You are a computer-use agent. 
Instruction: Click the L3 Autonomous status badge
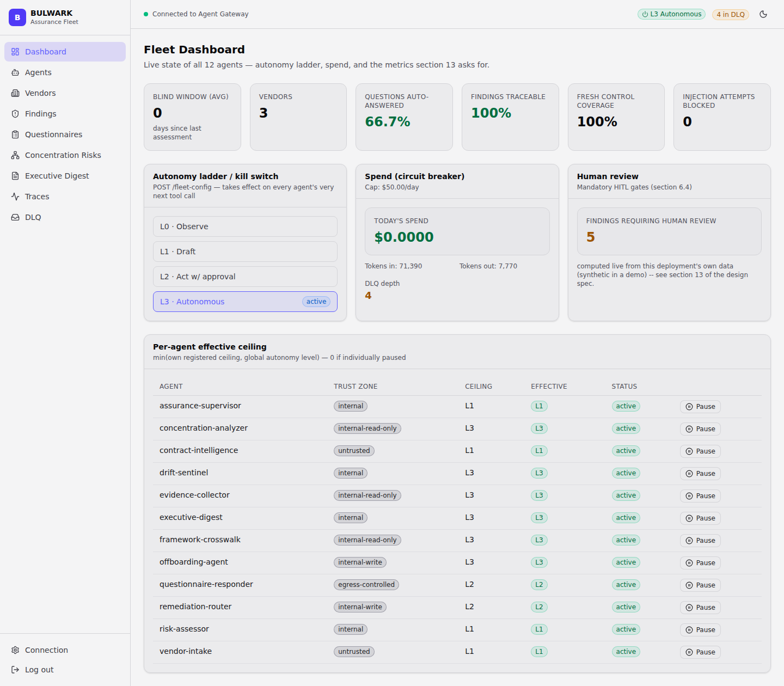coord(671,14)
